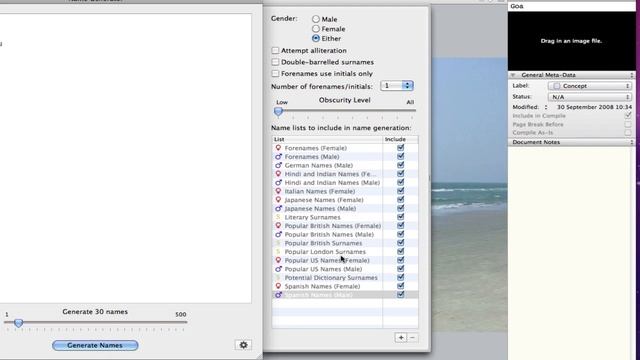Screen dimensions: 640x360
Task: Uncheck Include for Spanish Names (Male)
Action: 400,295
